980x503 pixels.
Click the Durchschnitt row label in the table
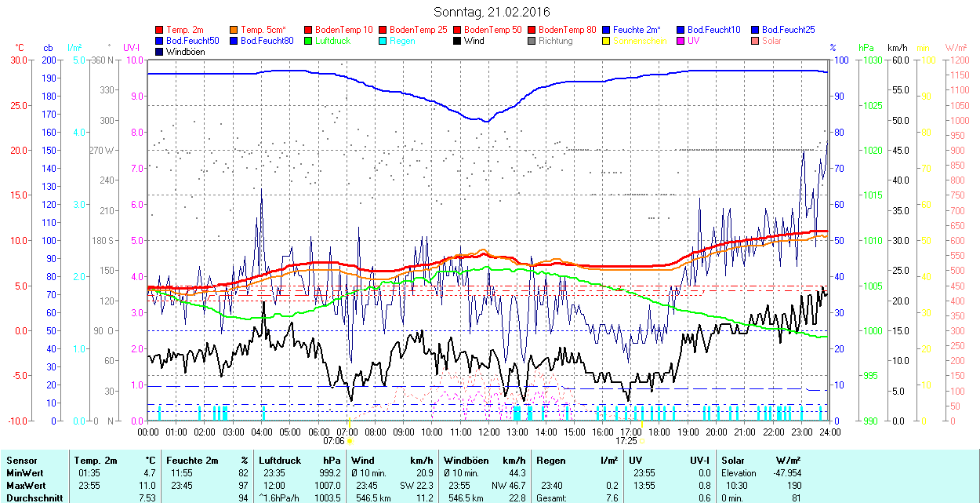(x=31, y=498)
